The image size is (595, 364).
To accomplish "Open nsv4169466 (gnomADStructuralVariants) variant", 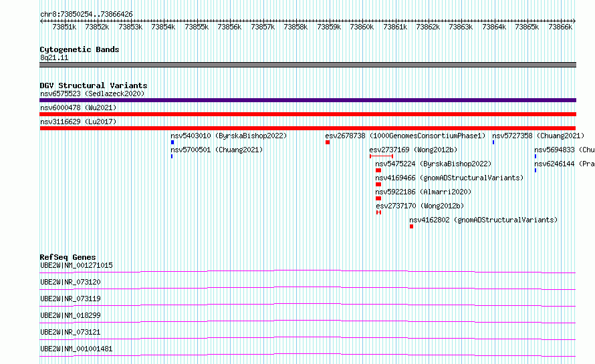I will pos(449,178).
